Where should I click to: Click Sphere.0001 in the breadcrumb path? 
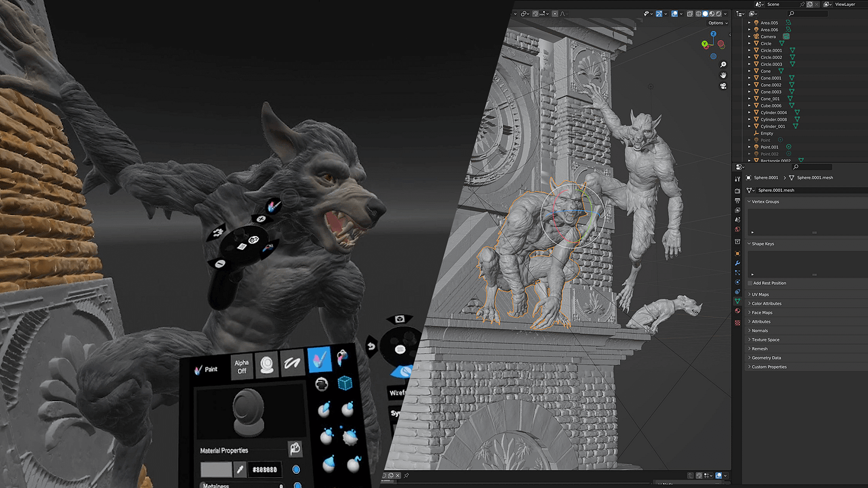click(765, 178)
